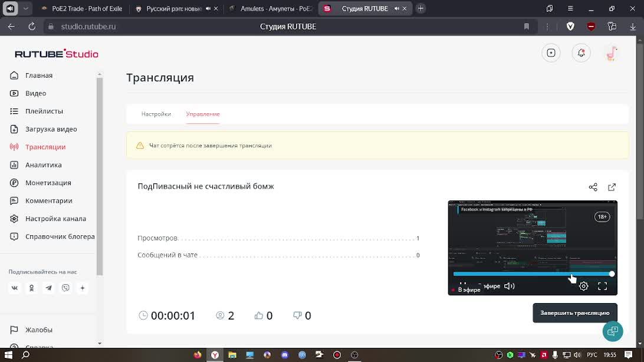Click the share icon for the stream
The image size is (644, 362).
point(593,187)
